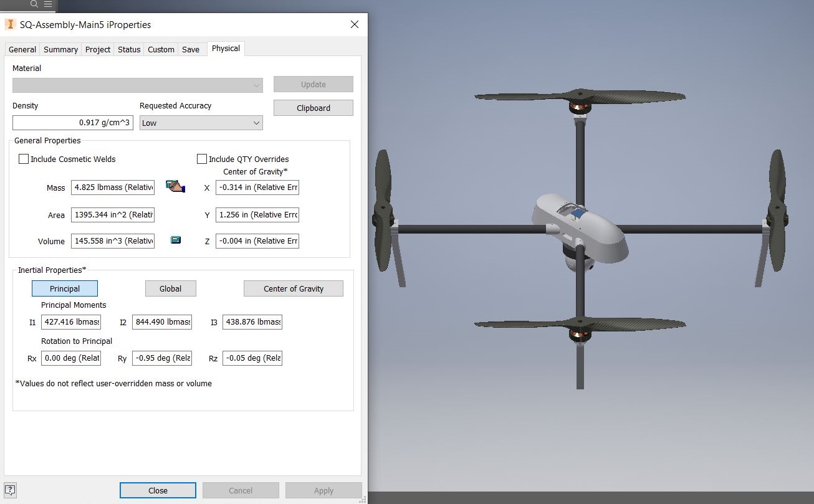
Task: Go to the Project tab
Action: [x=98, y=49]
